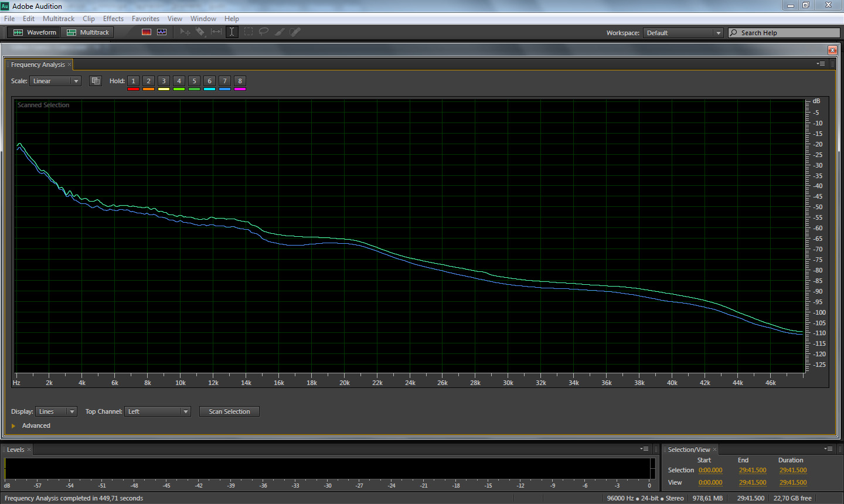Toggle Hold button 3
The width and height of the screenshot is (844, 504).
[x=164, y=81]
